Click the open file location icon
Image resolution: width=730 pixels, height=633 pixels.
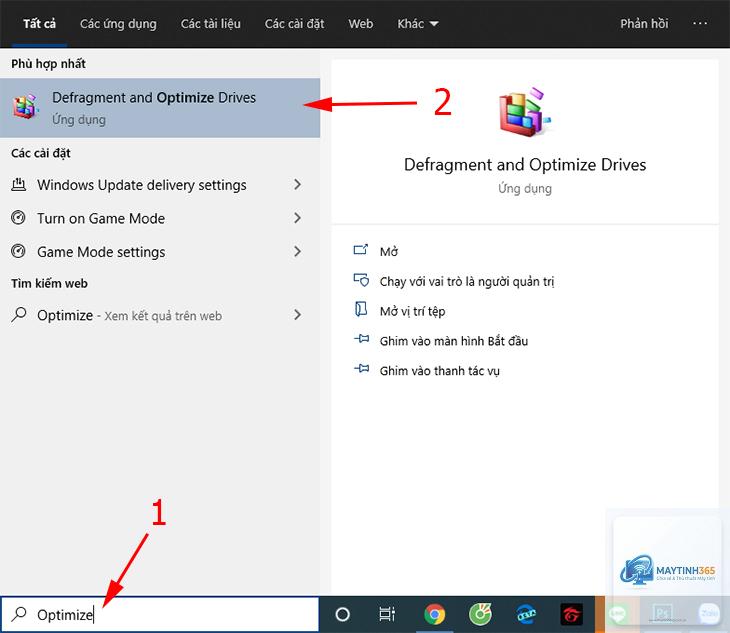[x=361, y=310]
